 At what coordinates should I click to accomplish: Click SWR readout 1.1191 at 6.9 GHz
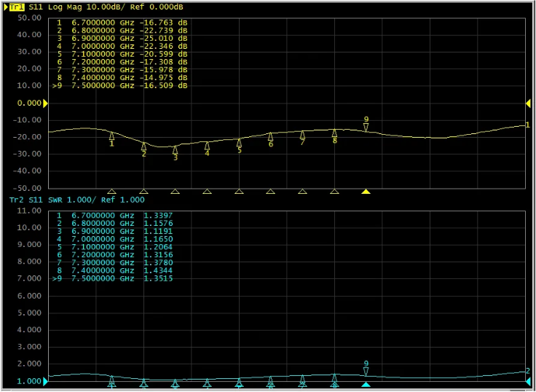click(x=158, y=231)
